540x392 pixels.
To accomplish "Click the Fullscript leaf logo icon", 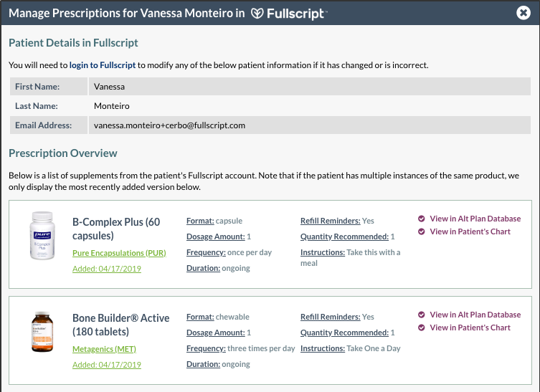I will point(257,14).
